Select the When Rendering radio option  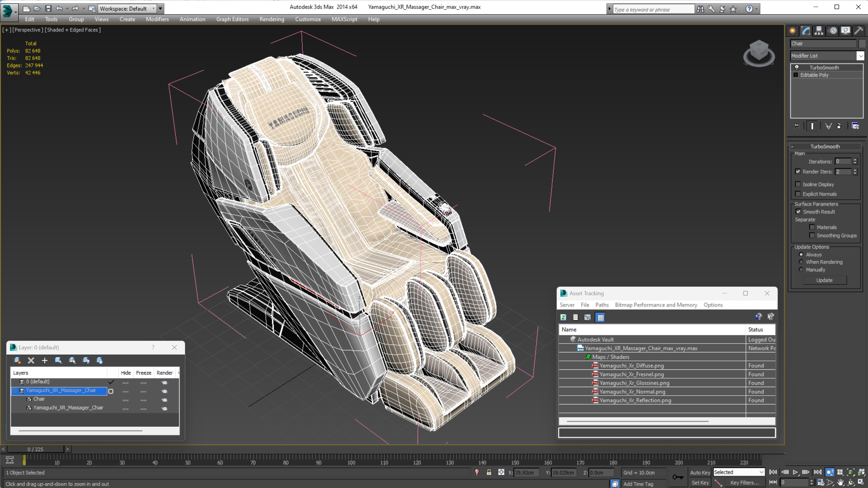point(801,262)
